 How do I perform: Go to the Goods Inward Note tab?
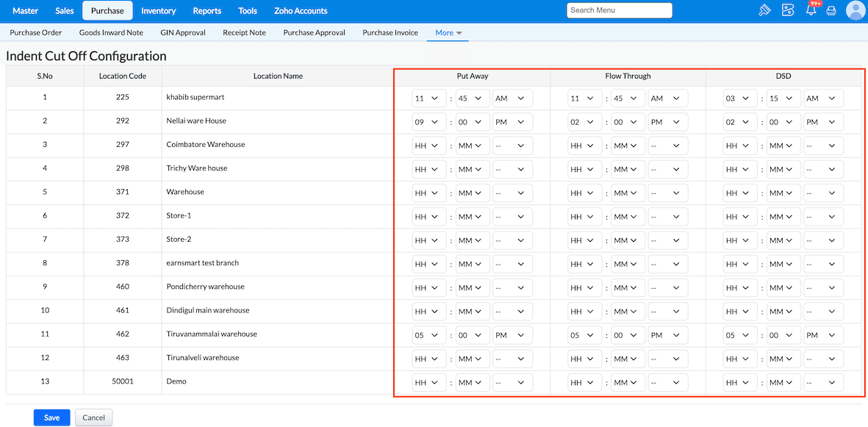click(x=111, y=32)
